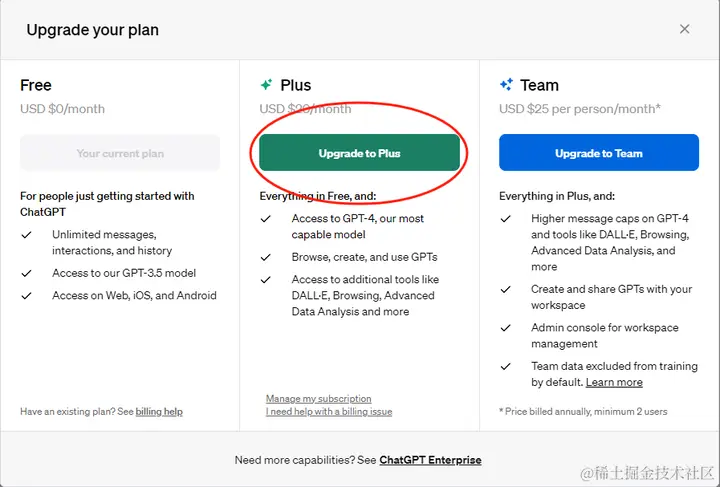Open the ChatGPT Enterprise link
Screen dimensions: 720x487
430,460
